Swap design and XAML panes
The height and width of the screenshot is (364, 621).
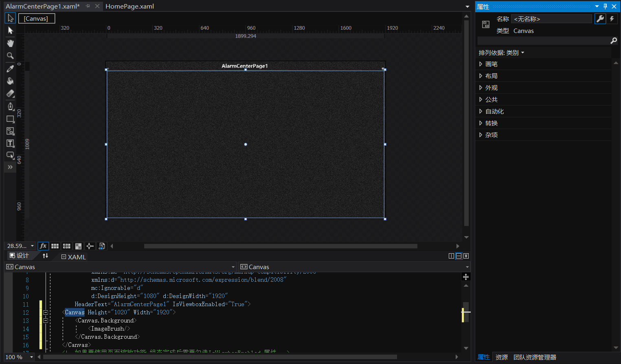45,256
